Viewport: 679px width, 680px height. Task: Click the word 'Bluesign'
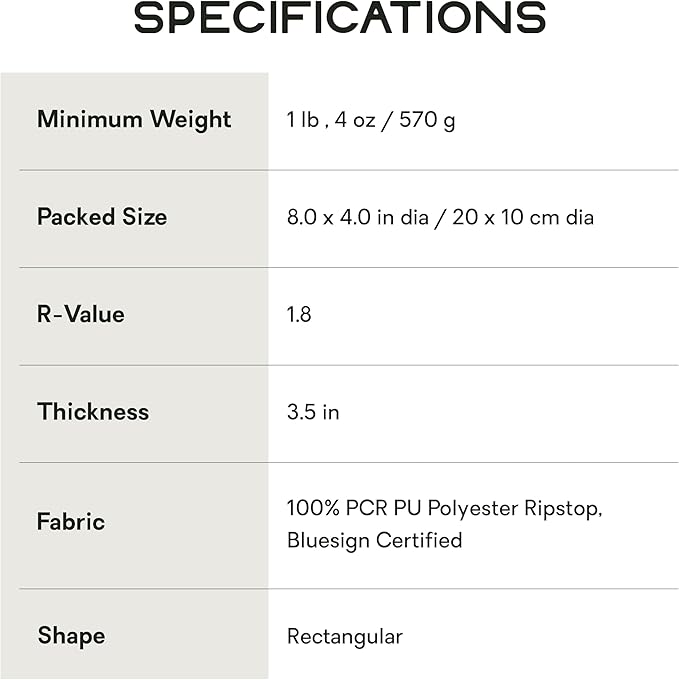pyautogui.click(x=328, y=540)
